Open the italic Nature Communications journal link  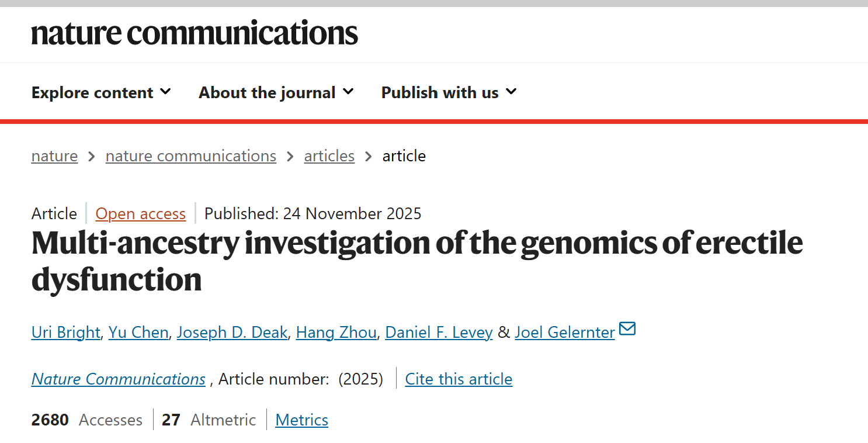[119, 379]
